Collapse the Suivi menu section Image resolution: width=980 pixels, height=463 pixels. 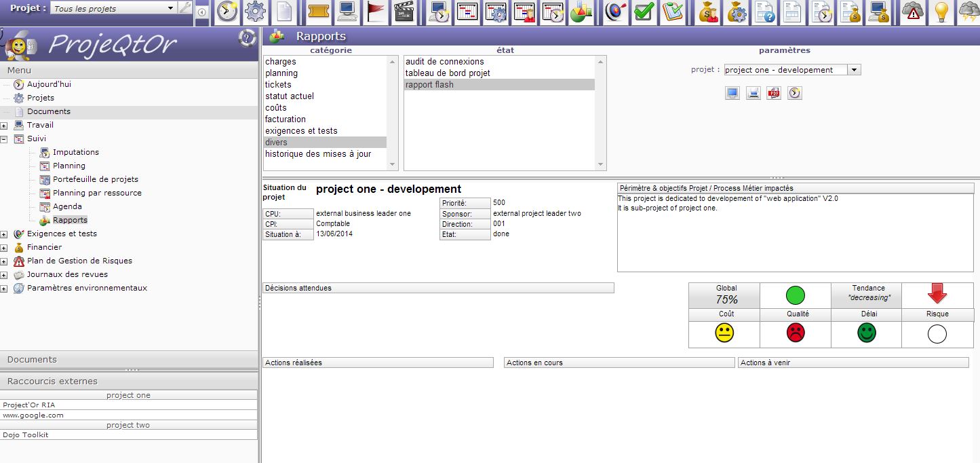(4, 139)
